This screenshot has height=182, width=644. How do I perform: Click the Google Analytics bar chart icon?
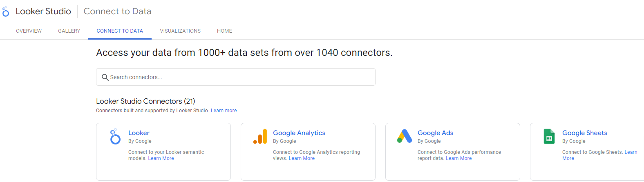260,137
